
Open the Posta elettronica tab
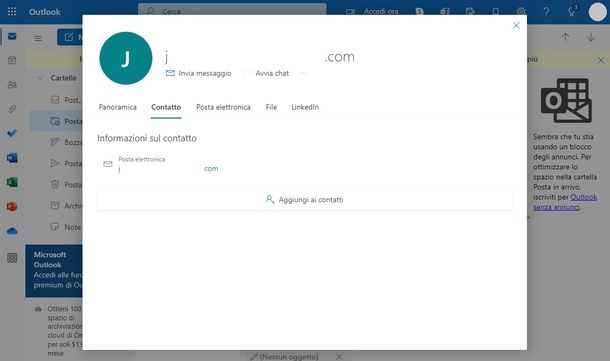point(223,107)
